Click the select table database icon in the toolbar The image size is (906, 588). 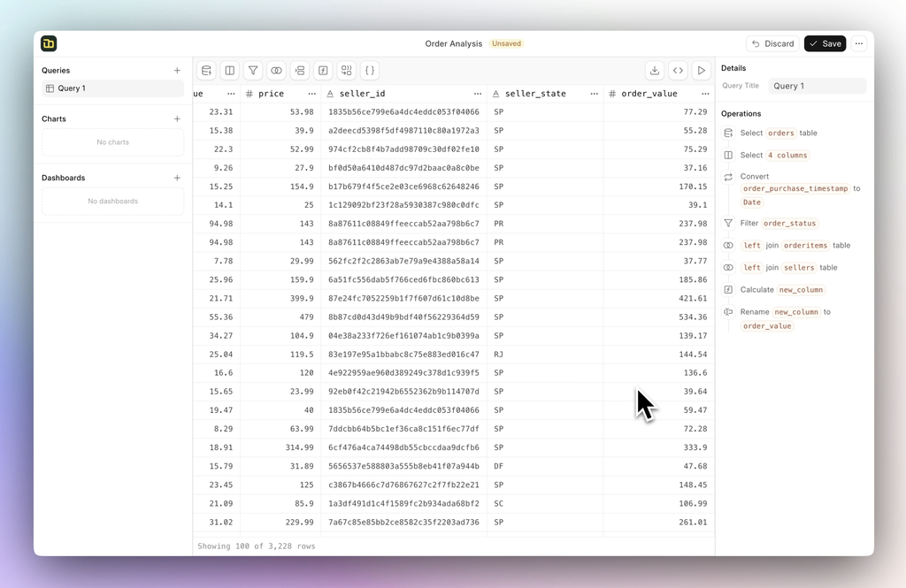pos(206,71)
